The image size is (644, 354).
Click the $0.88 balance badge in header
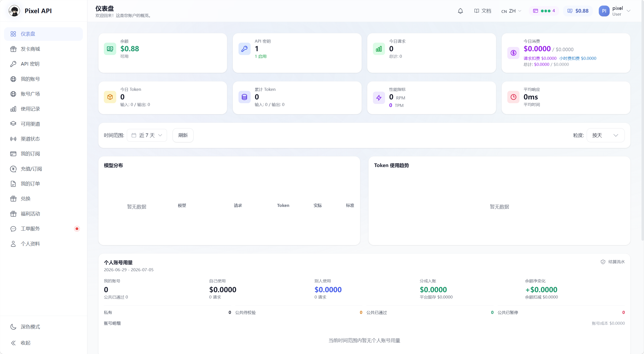point(578,11)
